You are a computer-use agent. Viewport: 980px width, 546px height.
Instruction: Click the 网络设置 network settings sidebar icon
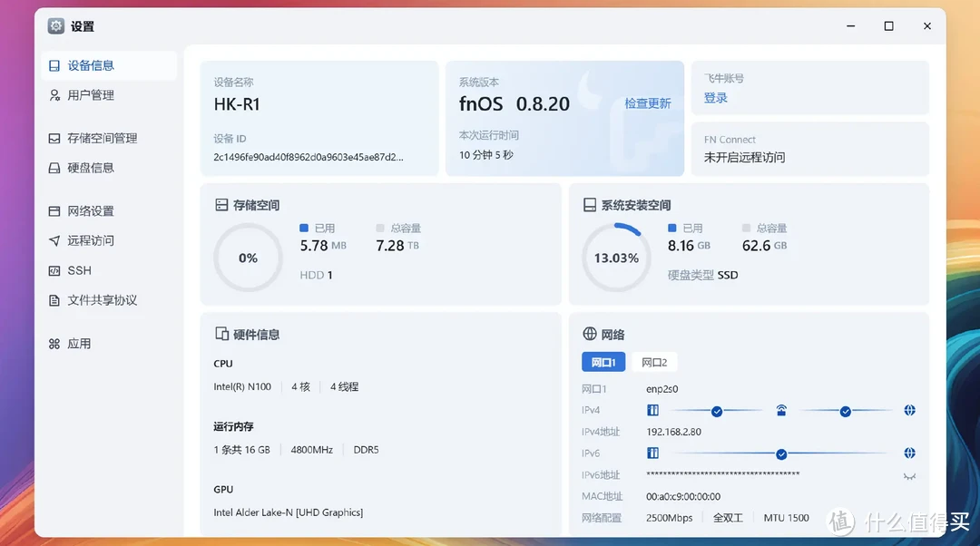[x=54, y=211]
